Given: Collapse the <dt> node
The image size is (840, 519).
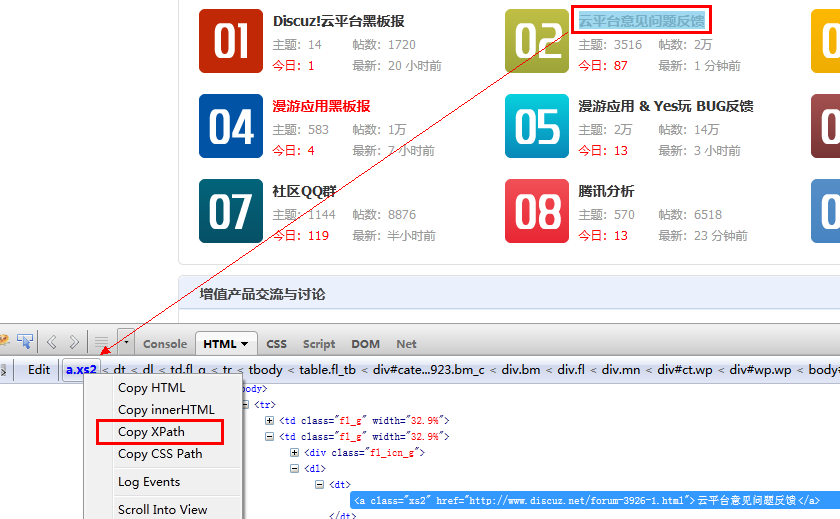Looking at the screenshot, I should [x=319, y=485].
